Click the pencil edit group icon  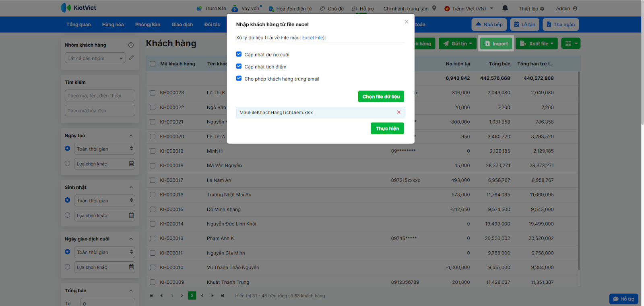coord(131,58)
